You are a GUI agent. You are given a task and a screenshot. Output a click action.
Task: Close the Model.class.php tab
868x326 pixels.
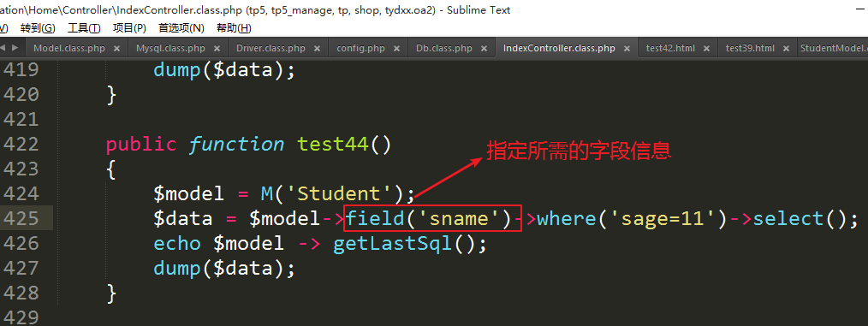click(x=116, y=49)
